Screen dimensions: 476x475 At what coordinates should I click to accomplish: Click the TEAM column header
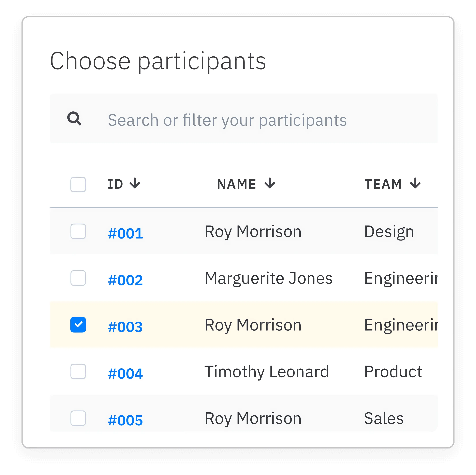[x=383, y=183]
